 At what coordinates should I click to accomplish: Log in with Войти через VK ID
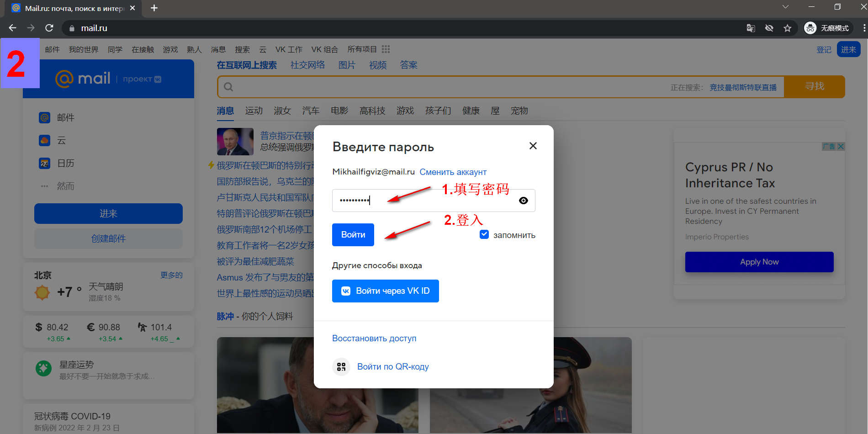386,291
